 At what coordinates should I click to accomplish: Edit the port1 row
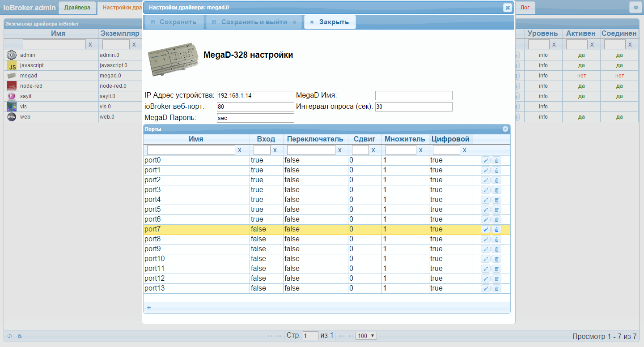coord(486,170)
